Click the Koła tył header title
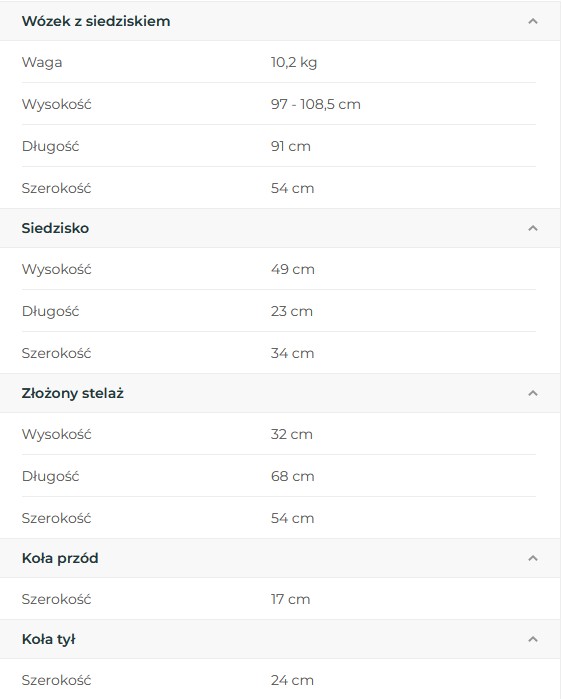Viewport: 562px width, 699px height. coord(49,639)
